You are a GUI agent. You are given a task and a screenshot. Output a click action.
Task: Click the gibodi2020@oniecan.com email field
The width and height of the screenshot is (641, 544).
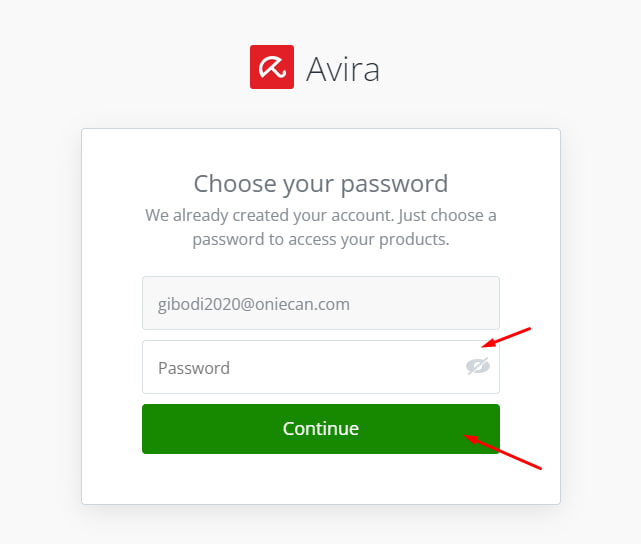point(320,303)
